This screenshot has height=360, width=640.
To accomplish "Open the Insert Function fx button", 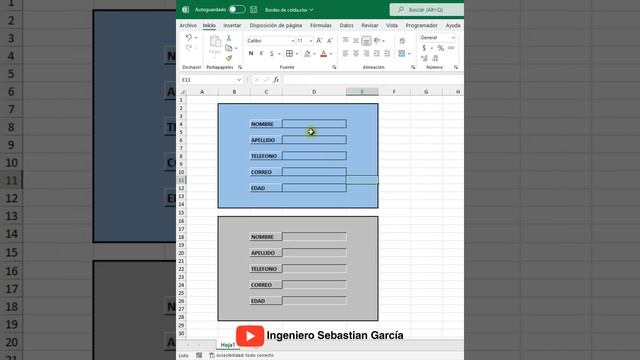I will pos(276,80).
